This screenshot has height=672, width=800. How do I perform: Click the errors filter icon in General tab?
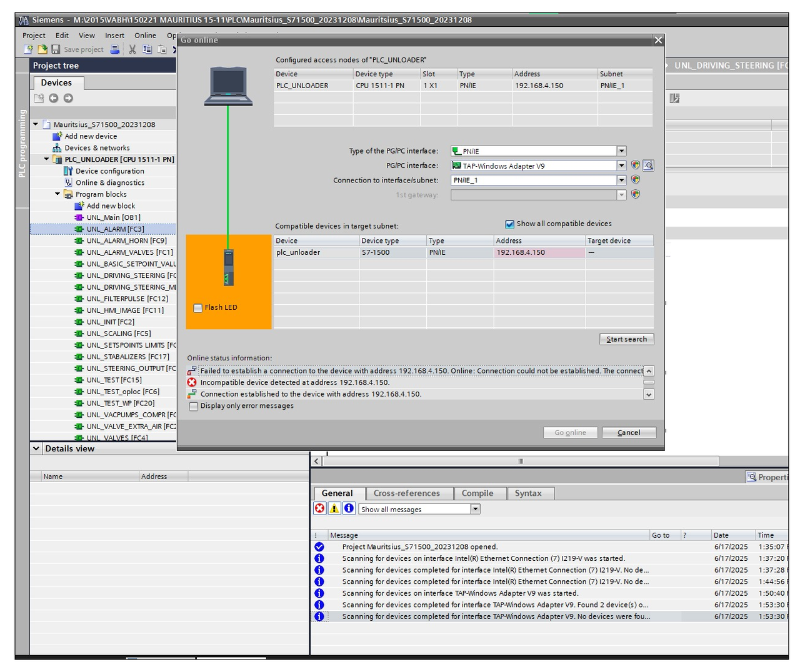[x=320, y=508]
